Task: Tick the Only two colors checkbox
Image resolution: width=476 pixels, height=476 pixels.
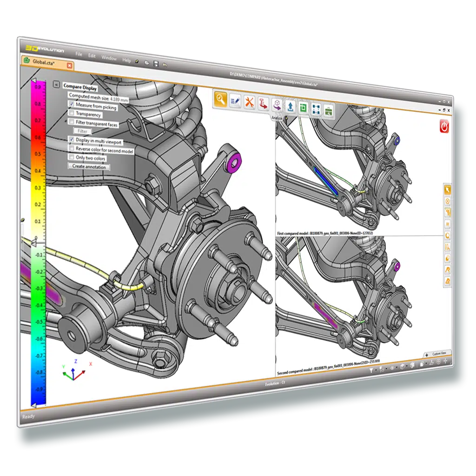Action: point(71,157)
